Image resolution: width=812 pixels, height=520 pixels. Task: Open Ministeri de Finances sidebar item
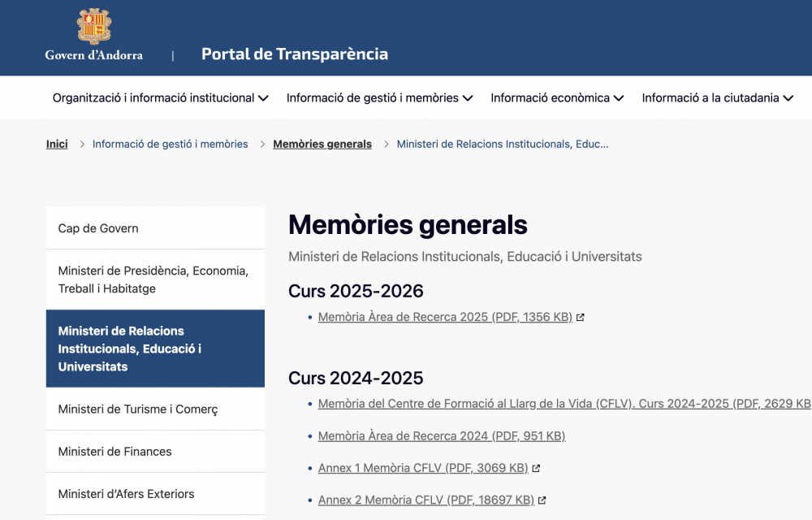(115, 452)
